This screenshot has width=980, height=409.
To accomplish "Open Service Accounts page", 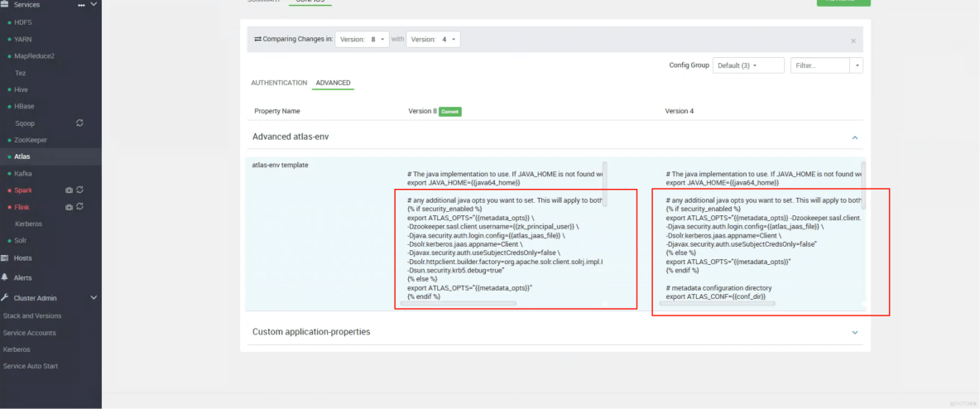I will [x=29, y=333].
